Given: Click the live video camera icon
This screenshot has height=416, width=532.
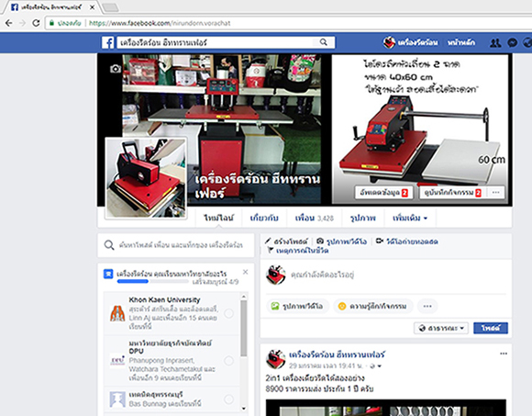Looking at the screenshot, I should pos(380,242).
